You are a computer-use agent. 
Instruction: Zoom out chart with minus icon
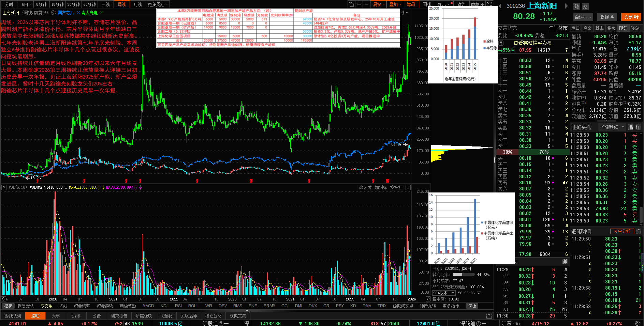point(366,4)
